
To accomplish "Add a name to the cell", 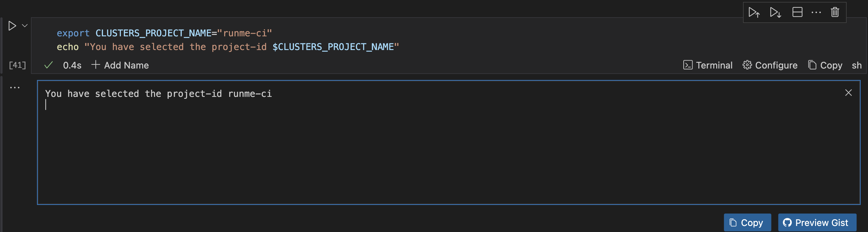I will click(x=121, y=65).
